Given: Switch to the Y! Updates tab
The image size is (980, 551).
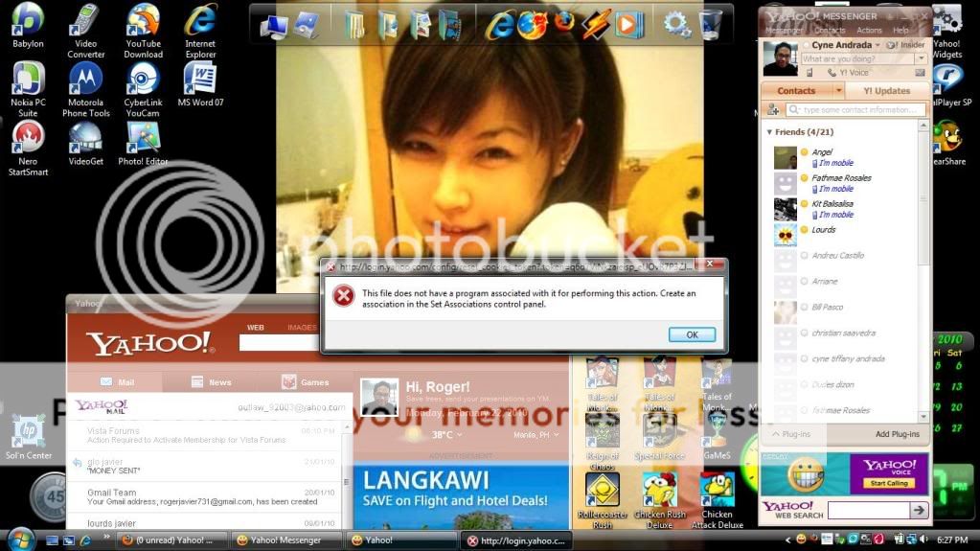Looking at the screenshot, I should point(886,91).
